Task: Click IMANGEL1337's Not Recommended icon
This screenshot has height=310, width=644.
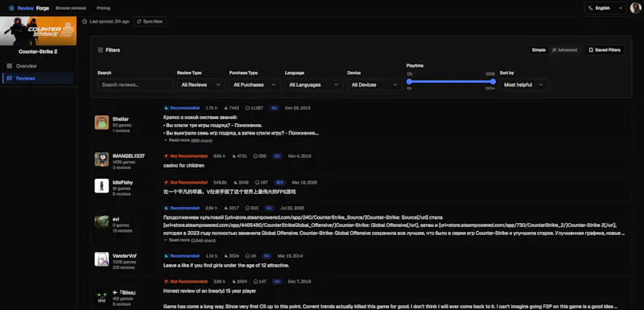Action: point(167,156)
